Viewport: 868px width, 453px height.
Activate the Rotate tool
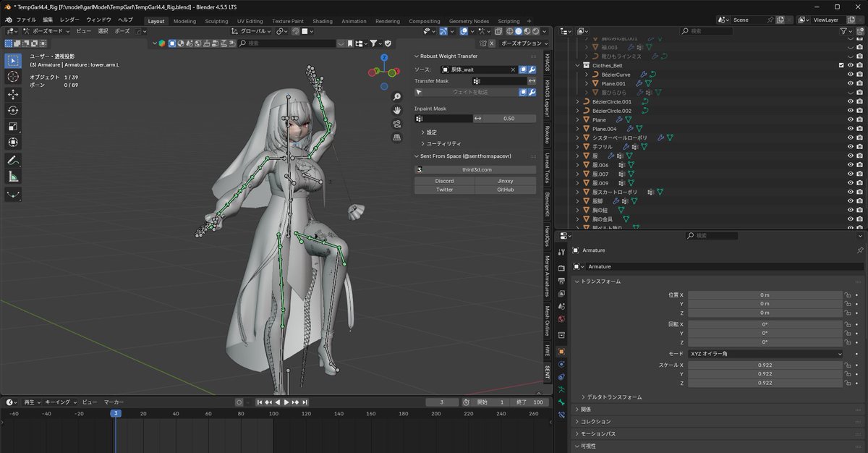click(13, 111)
